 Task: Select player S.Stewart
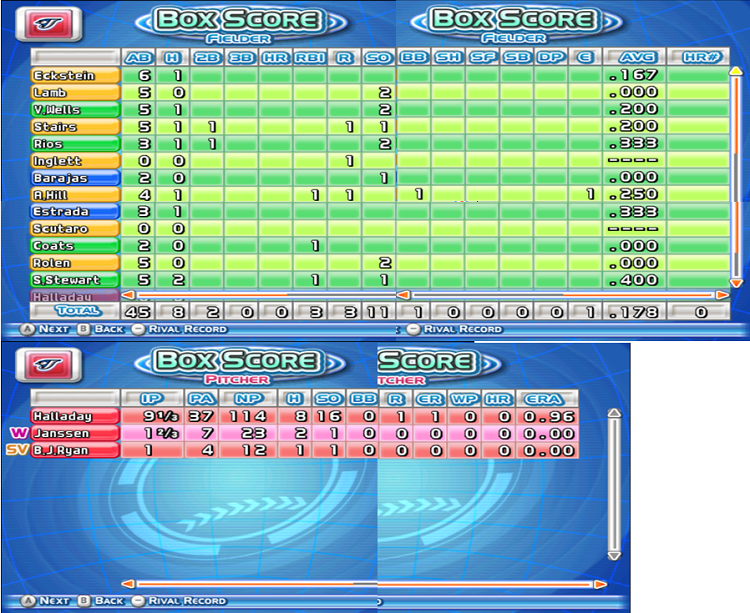point(75,280)
